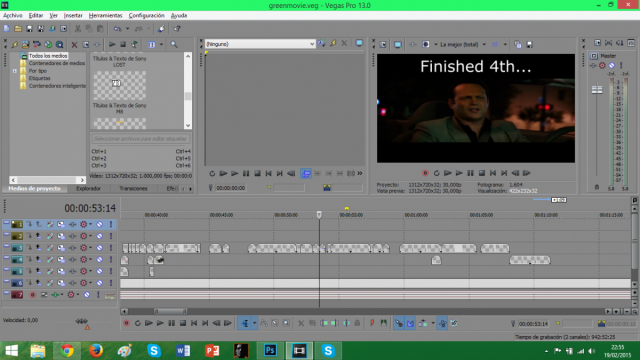Minimize track 1 height with minus button
This screenshot has height=360, width=640.
[x=6, y=223]
